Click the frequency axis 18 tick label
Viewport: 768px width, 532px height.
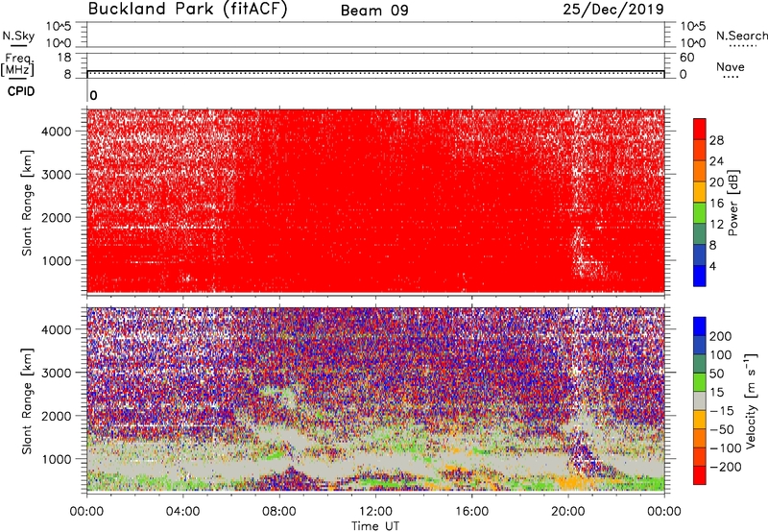[63, 58]
